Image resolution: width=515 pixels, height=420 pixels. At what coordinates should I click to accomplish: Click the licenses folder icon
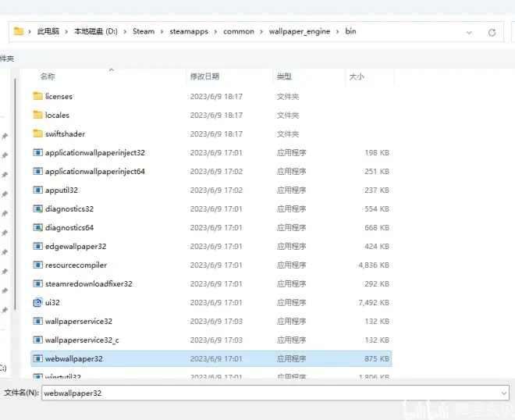point(37,96)
